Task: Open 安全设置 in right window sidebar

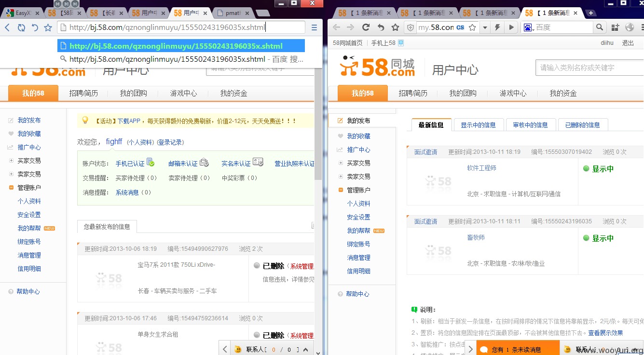Action: pyautogui.click(x=358, y=217)
